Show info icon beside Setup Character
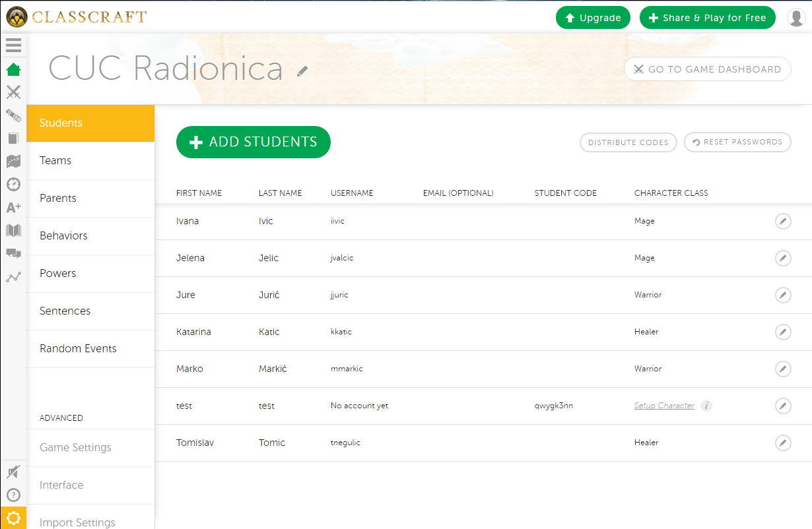This screenshot has width=812, height=529. 706,406
